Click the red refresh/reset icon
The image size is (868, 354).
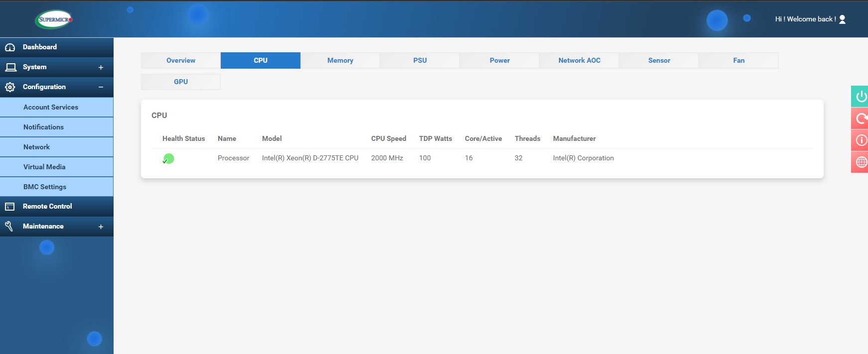(x=861, y=118)
